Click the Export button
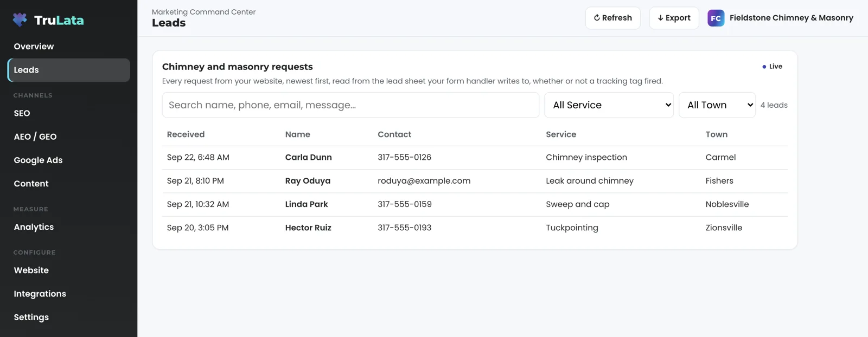The height and width of the screenshot is (337, 868). pyautogui.click(x=674, y=18)
